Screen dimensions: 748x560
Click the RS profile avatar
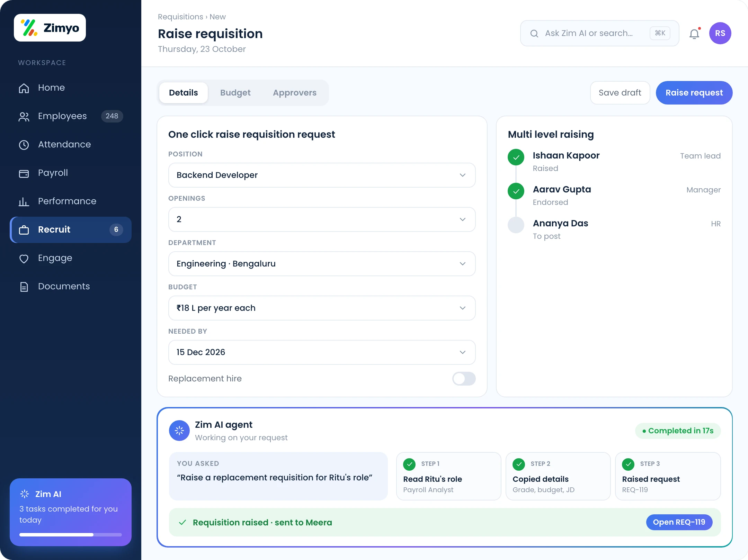click(x=720, y=33)
